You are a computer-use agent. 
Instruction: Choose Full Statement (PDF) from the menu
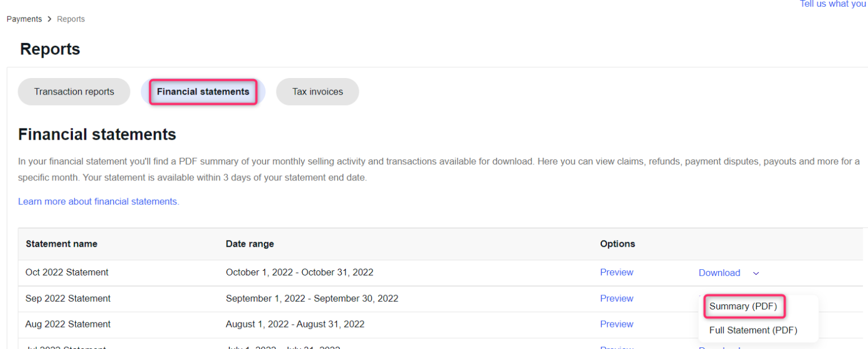pos(753,330)
